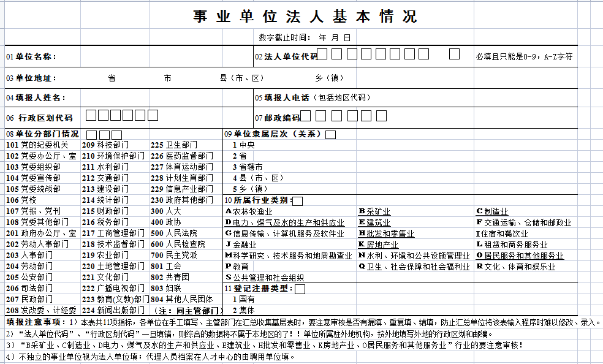Select the first box of 法人单位代码
This screenshot has height=364, width=603.
click(321, 54)
